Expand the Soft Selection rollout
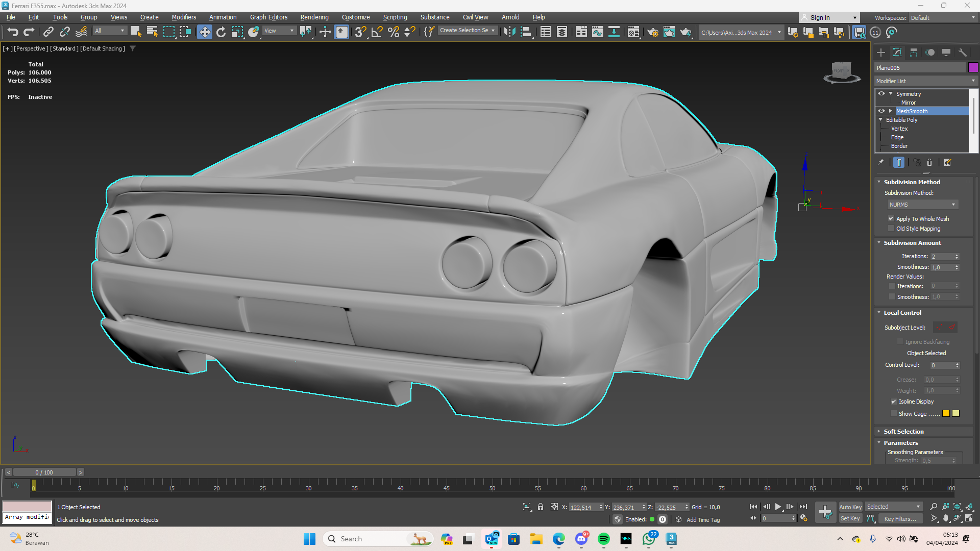980x551 pixels. click(x=903, y=432)
